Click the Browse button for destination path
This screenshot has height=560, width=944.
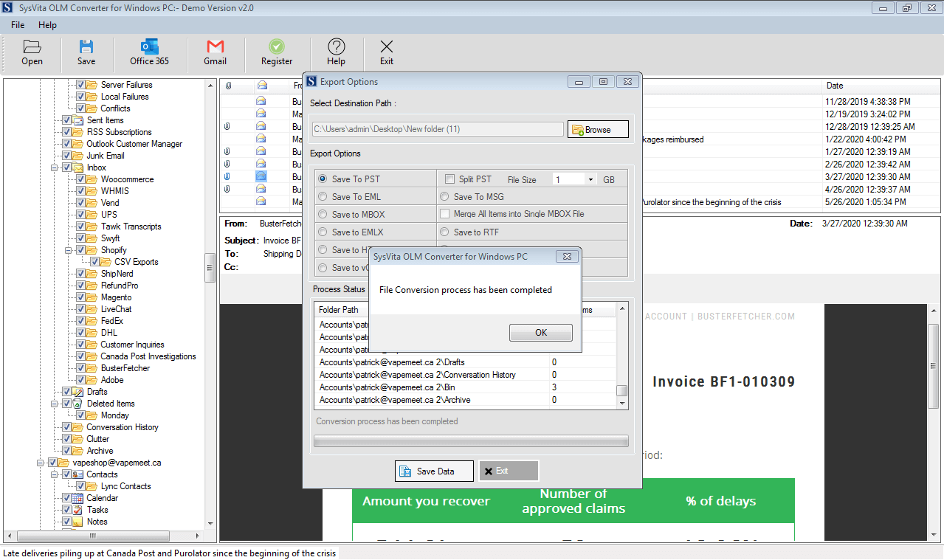pos(598,129)
